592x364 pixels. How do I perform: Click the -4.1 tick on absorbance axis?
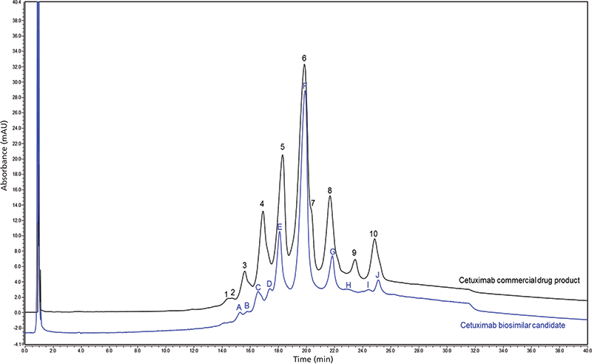click(18, 344)
